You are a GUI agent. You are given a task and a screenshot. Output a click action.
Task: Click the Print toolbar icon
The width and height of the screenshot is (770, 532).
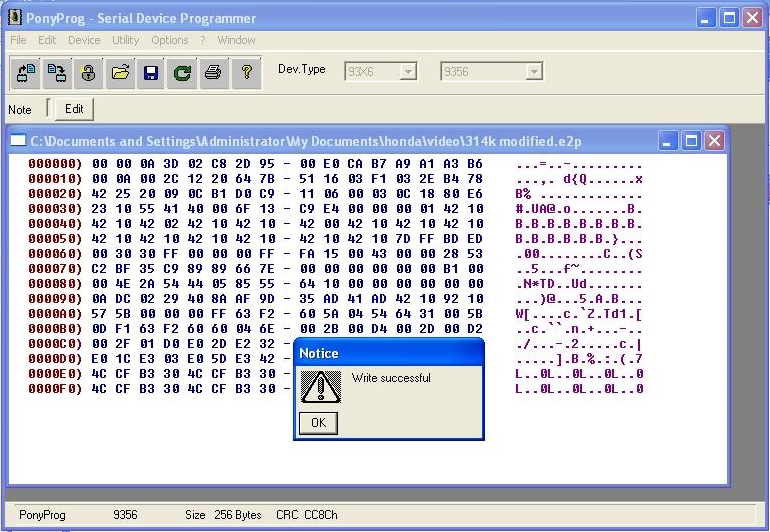(x=213, y=73)
